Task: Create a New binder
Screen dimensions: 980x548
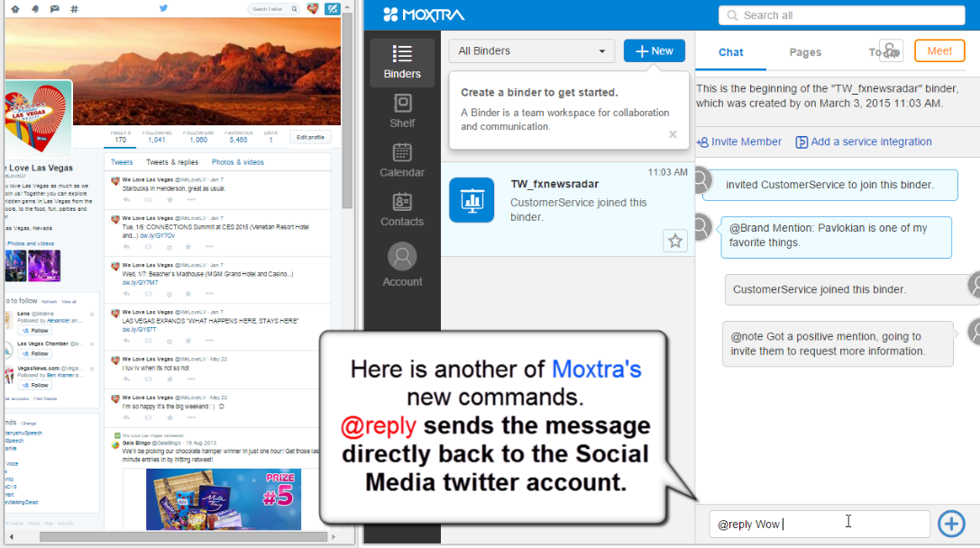Action: click(655, 50)
